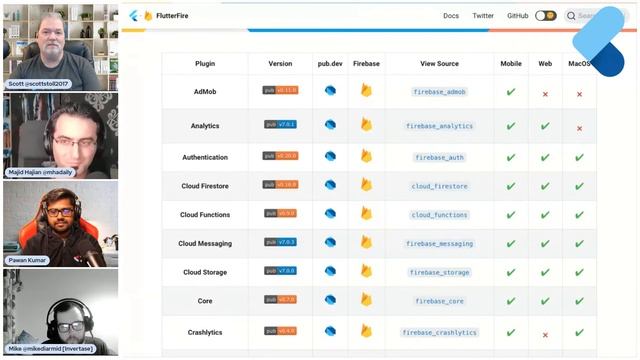Open Firebase icon for Core

pyautogui.click(x=366, y=300)
